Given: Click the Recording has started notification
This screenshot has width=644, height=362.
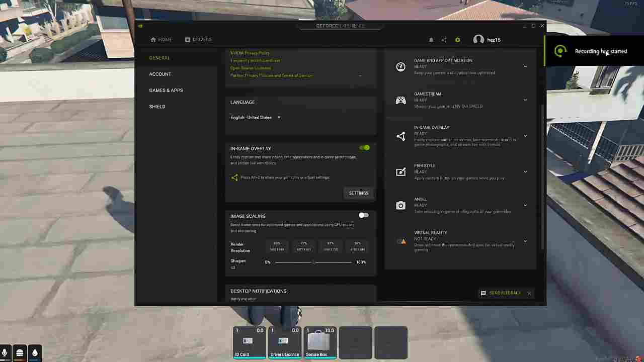Looking at the screenshot, I should point(594,51).
